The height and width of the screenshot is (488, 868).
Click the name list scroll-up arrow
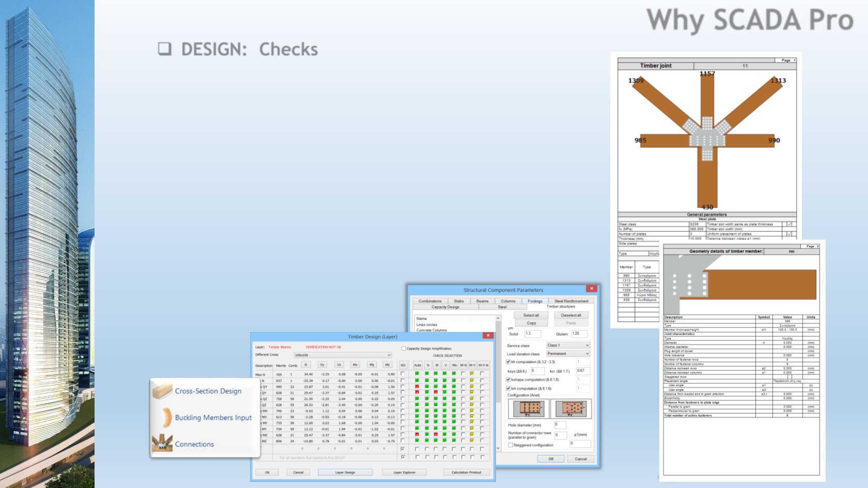pyautogui.click(x=498, y=318)
